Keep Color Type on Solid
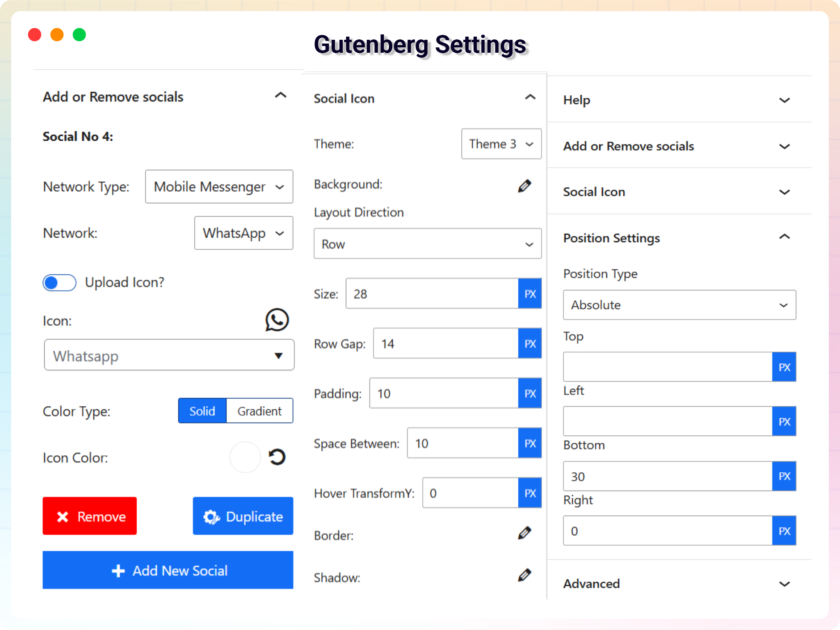Viewport: 840px width, 630px height. click(x=202, y=411)
